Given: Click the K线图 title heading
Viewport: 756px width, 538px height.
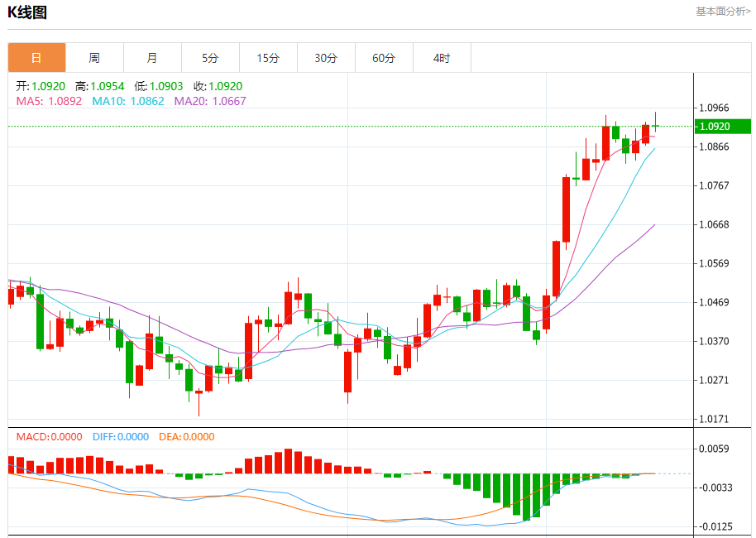Looking at the screenshot, I should [x=27, y=12].
